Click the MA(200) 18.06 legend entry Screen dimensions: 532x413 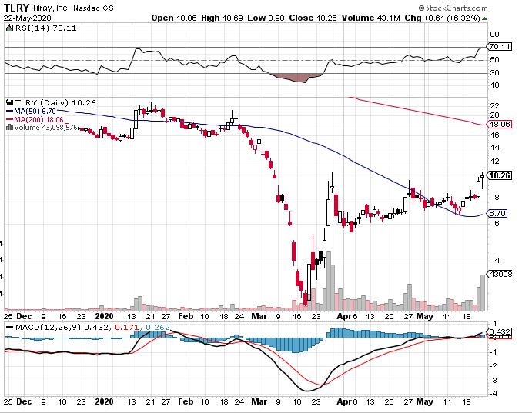tap(35, 120)
